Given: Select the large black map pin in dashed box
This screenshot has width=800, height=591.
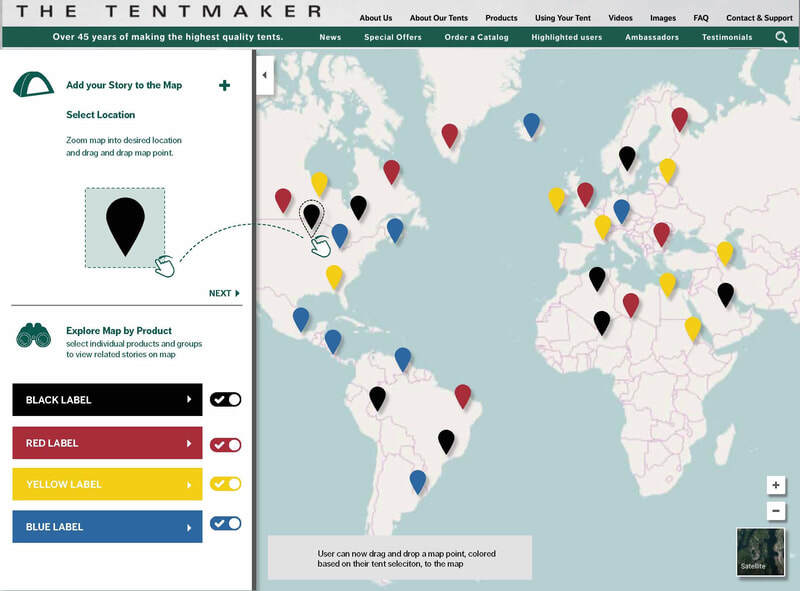Looking at the screenshot, I should pos(125,227).
